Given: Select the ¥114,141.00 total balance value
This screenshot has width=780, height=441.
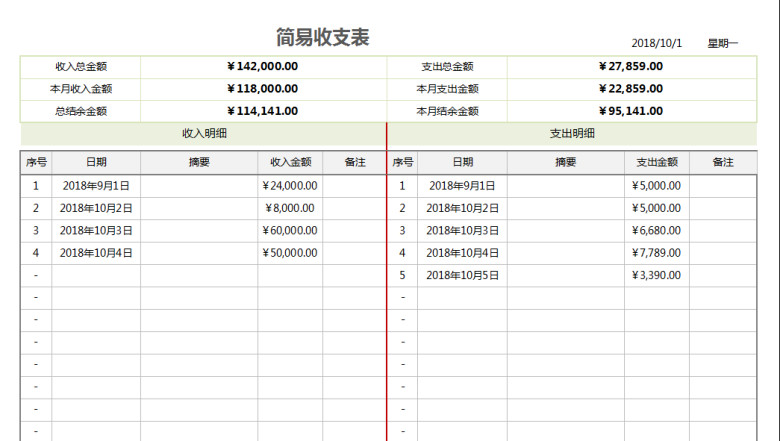Looking at the screenshot, I should point(263,111).
